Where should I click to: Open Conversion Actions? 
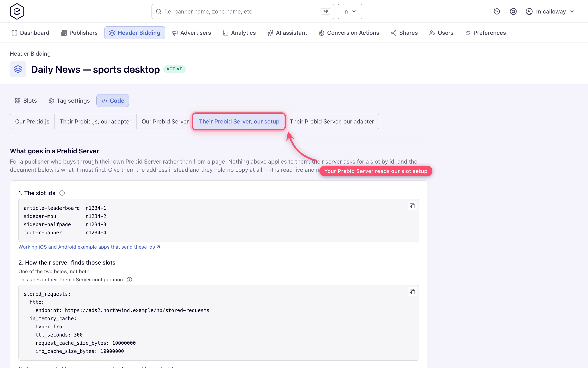coord(349,33)
